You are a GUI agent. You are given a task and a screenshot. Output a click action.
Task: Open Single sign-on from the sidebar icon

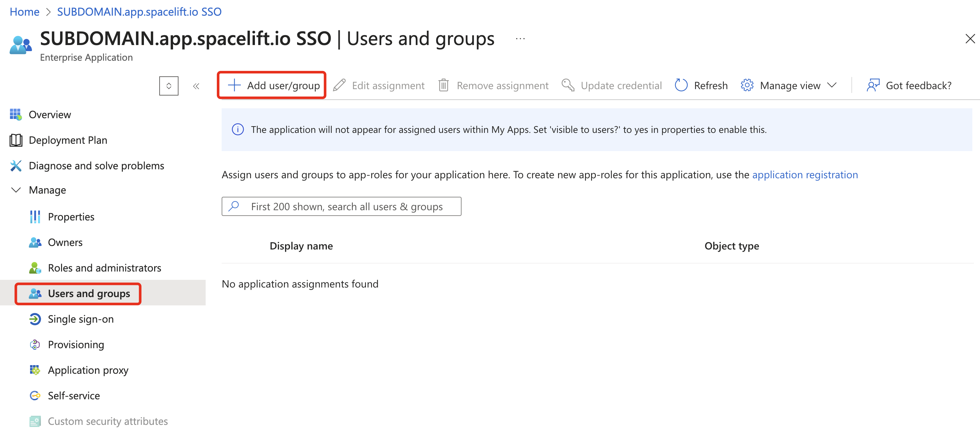[x=35, y=319]
